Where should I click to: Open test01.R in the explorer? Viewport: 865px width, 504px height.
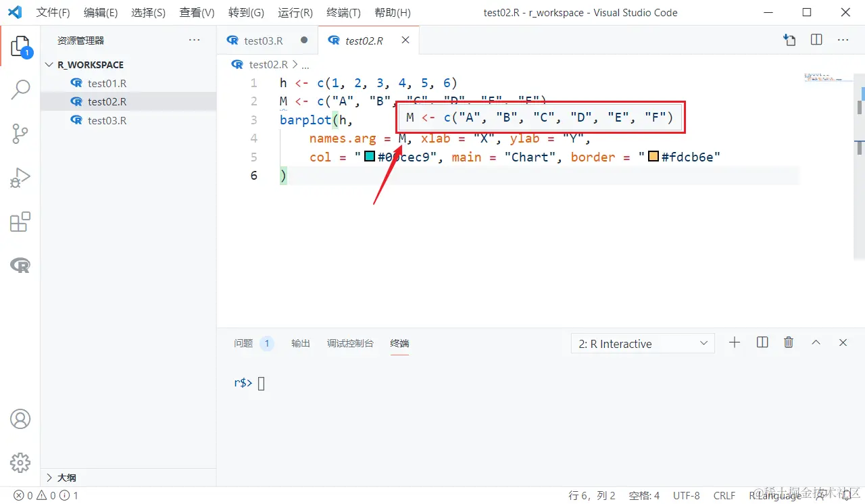pos(128,83)
